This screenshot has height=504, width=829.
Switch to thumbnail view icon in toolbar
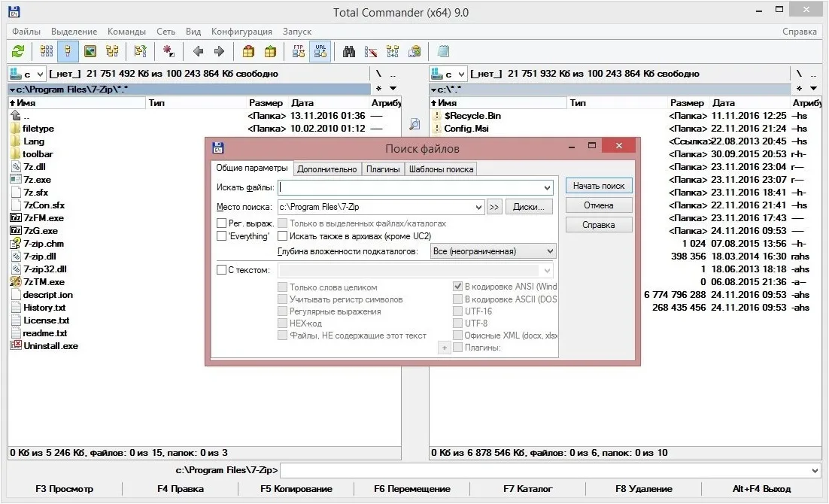tap(90, 51)
